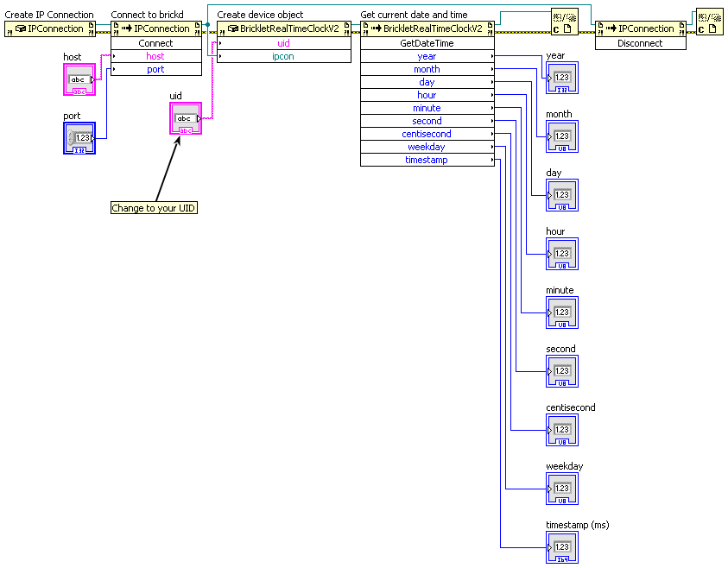Select the minute numeric indicator terminal
This screenshot has width=728, height=568.
(562, 312)
